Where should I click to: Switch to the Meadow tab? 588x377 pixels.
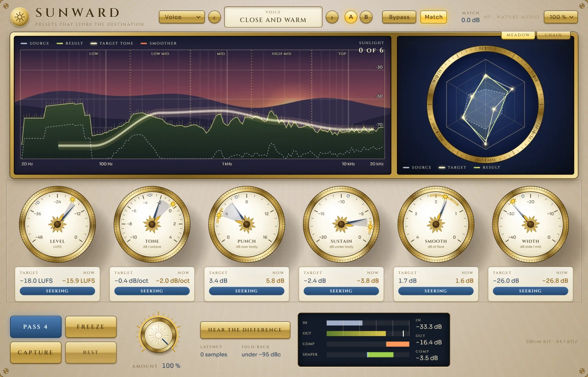(518, 35)
